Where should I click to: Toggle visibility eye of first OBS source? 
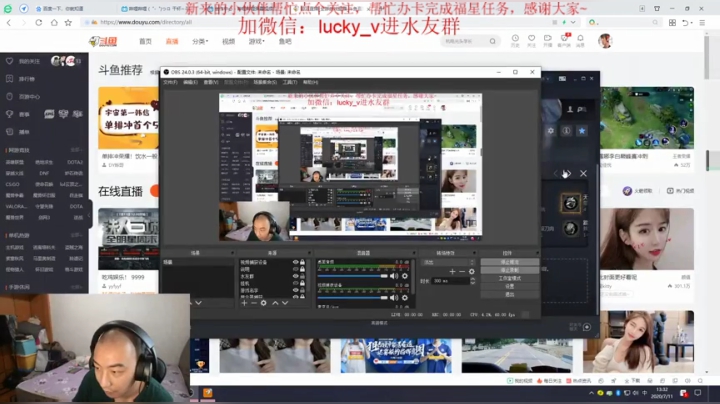tap(296, 262)
